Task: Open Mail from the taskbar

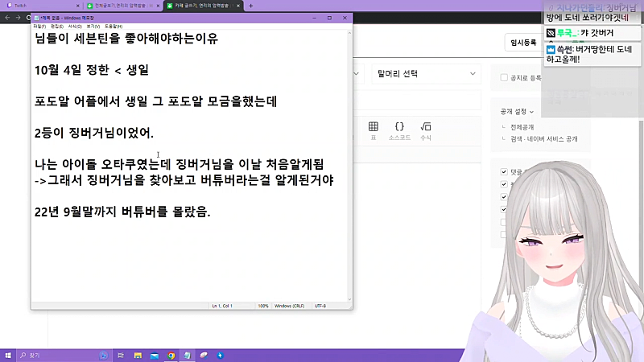Action: coord(155,356)
